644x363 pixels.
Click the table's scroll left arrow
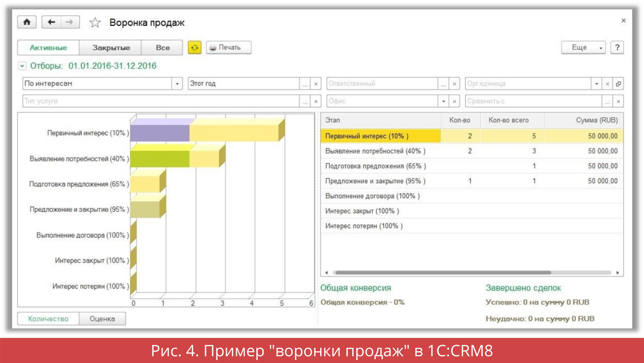326,273
